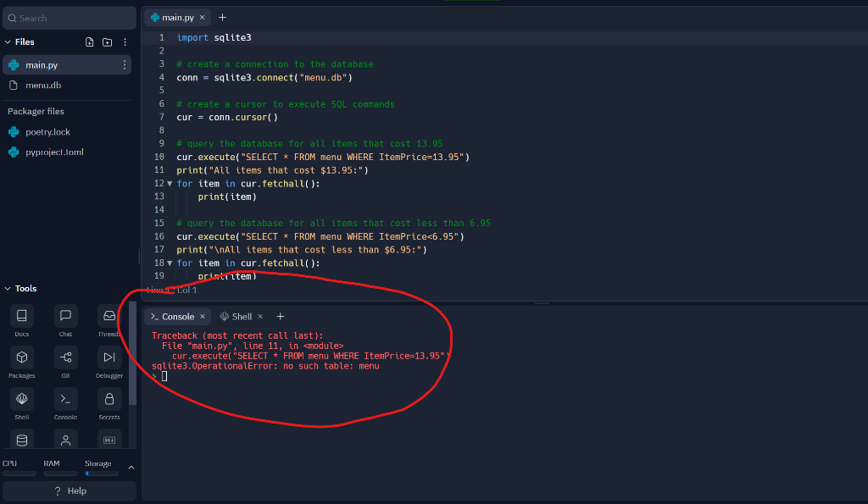Open the Help button
This screenshot has width=868, height=504.
pos(69,490)
